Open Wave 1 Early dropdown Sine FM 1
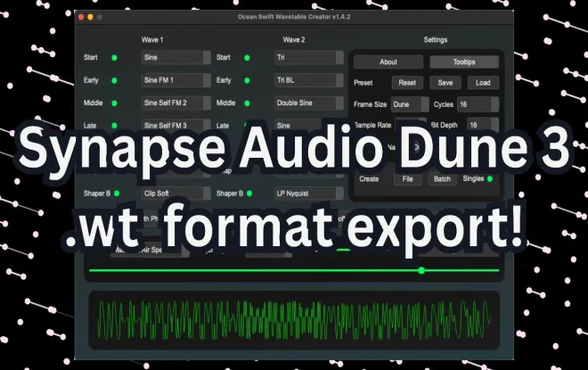The image size is (588, 370). tap(176, 80)
